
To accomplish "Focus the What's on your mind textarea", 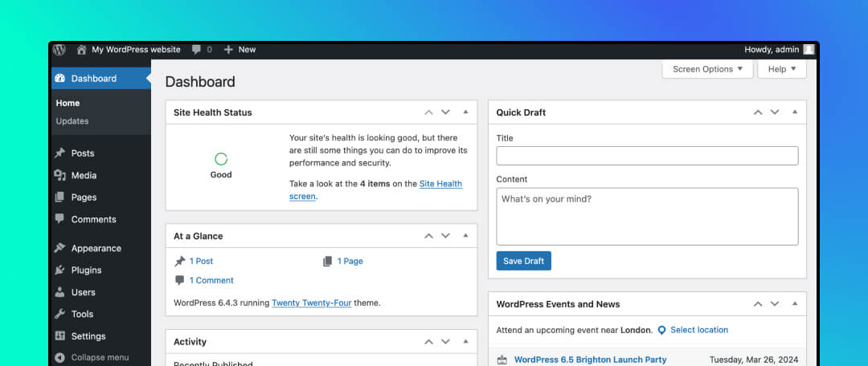I will 647,217.
